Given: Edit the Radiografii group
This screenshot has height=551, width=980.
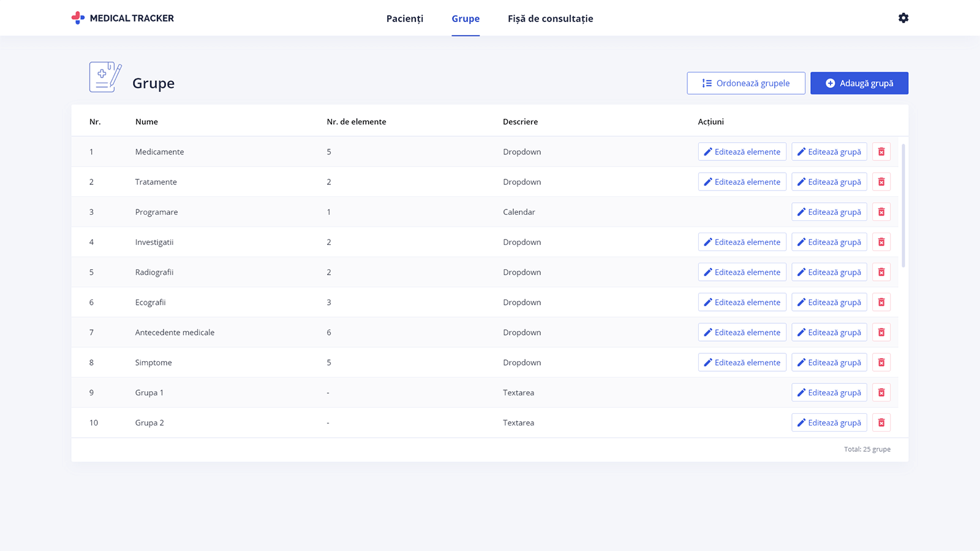Looking at the screenshot, I should coord(829,272).
